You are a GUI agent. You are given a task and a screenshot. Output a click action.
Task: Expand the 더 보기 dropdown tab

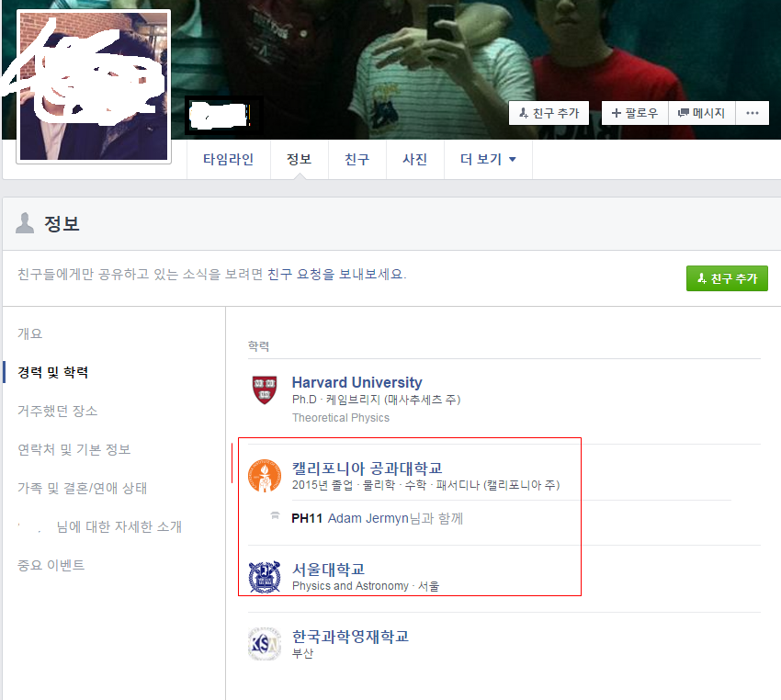click(488, 159)
